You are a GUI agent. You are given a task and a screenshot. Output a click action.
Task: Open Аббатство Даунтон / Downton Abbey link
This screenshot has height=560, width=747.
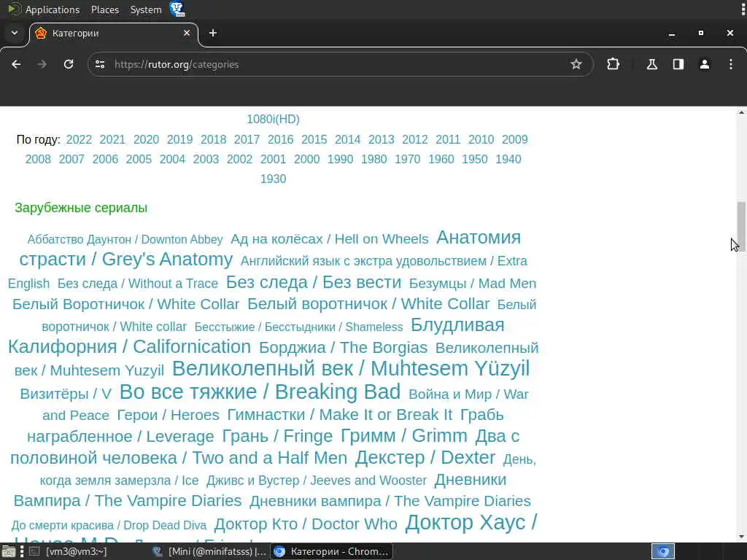(125, 239)
